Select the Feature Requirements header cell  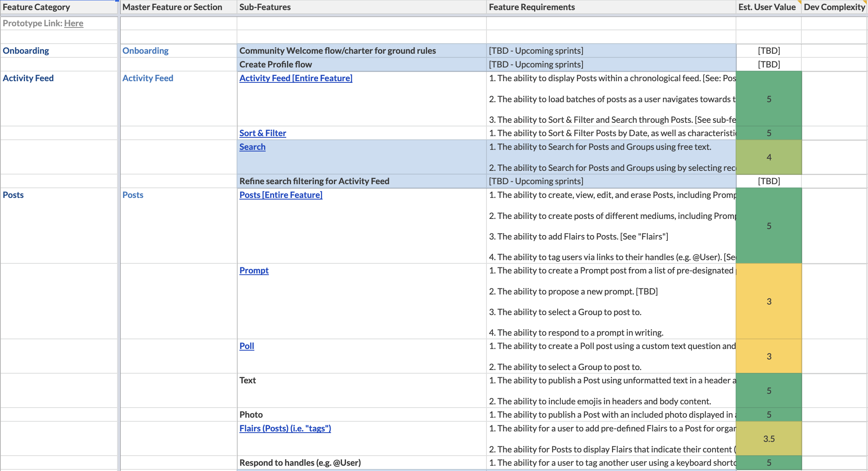point(611,7)
